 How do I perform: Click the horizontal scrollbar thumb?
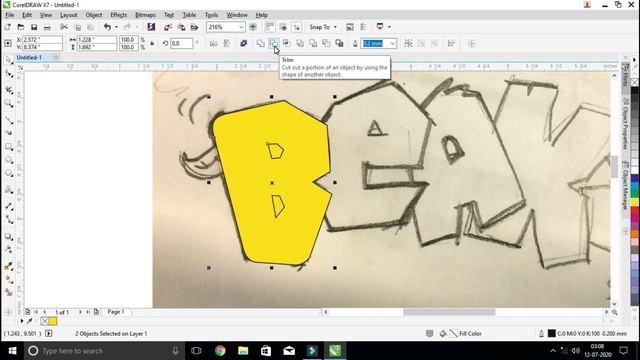pos(449,312)
